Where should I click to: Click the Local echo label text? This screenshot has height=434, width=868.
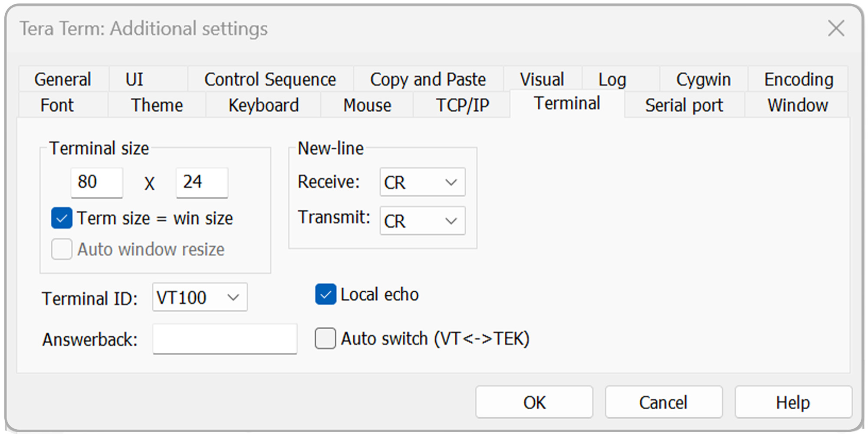click(x=380, y=295)
